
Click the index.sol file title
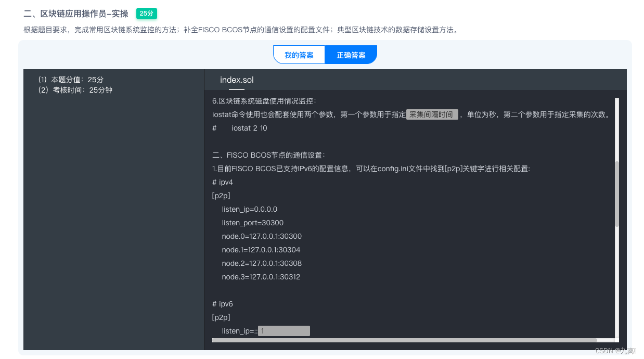coord(237,80)
